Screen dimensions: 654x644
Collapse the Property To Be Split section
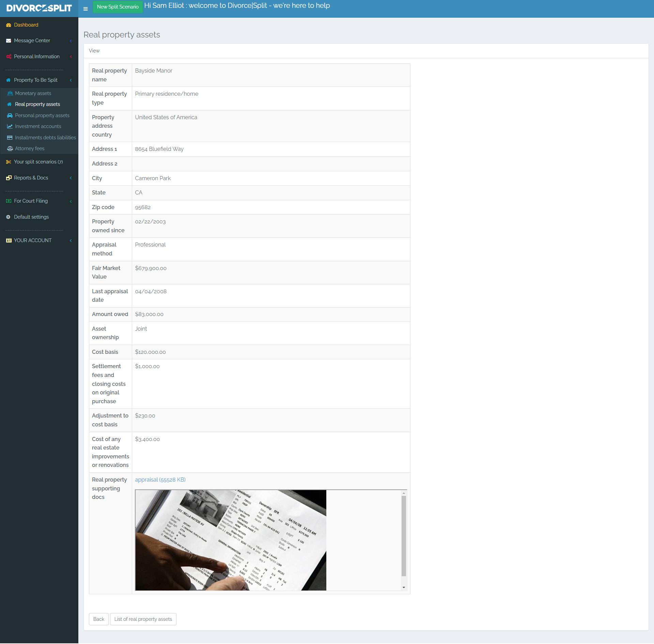(x=71, y=80)
